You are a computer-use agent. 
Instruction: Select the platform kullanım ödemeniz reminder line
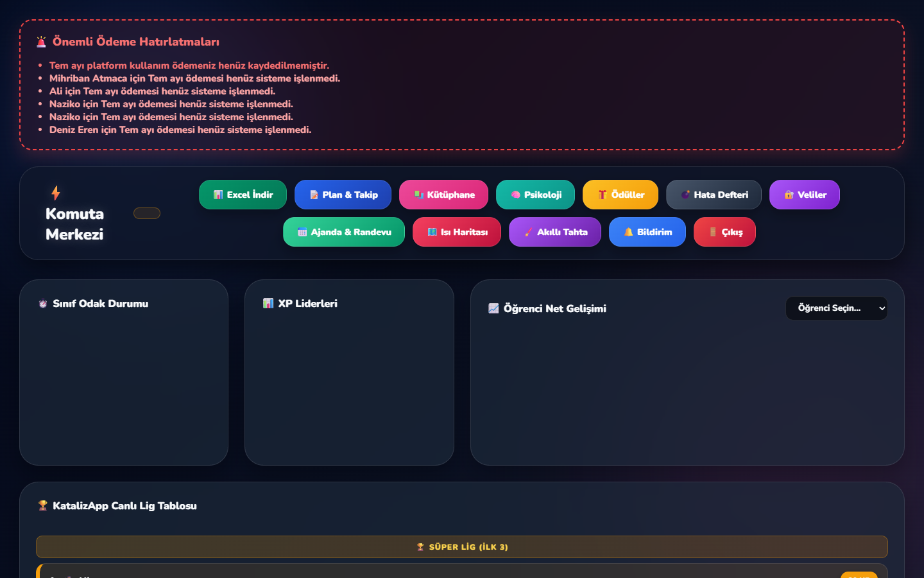189,66
